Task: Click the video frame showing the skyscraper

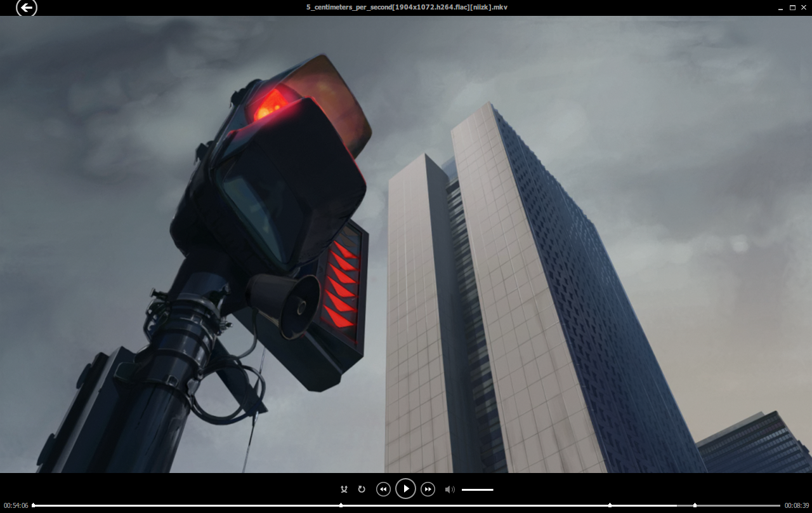Action: (x=495, y=286)
